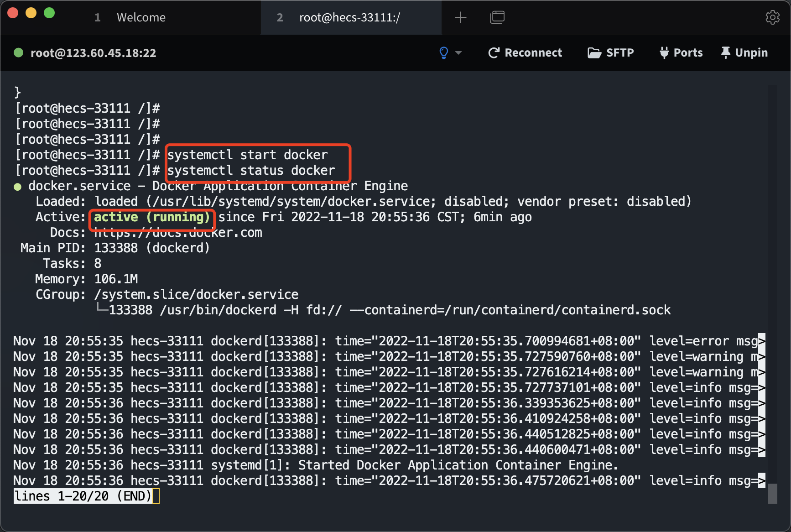Open the Ports forwarding panel
The width and height of the screenshot is (791, 532).
coord(681,53)
